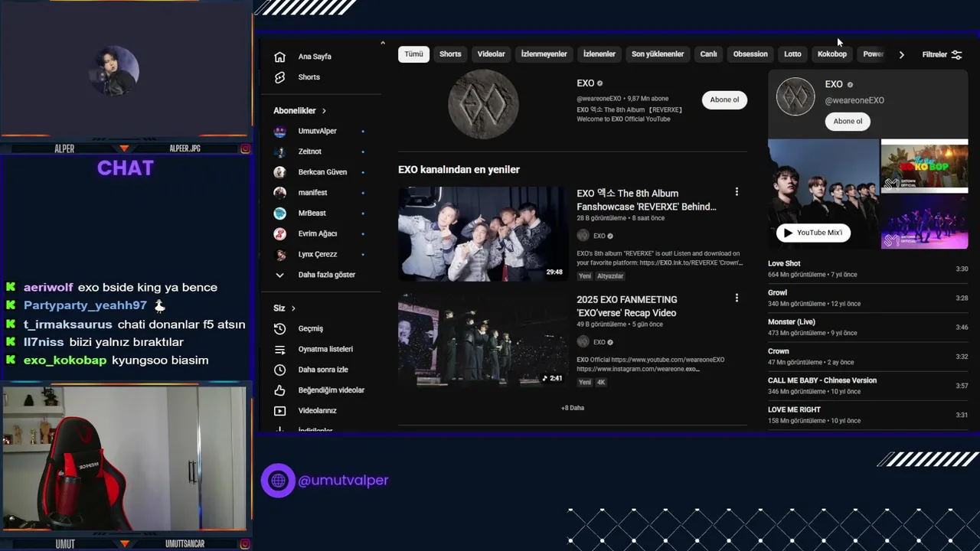
Task: Open FANMEETING Recap thumbnail 2:41
Action: point(483,340)
